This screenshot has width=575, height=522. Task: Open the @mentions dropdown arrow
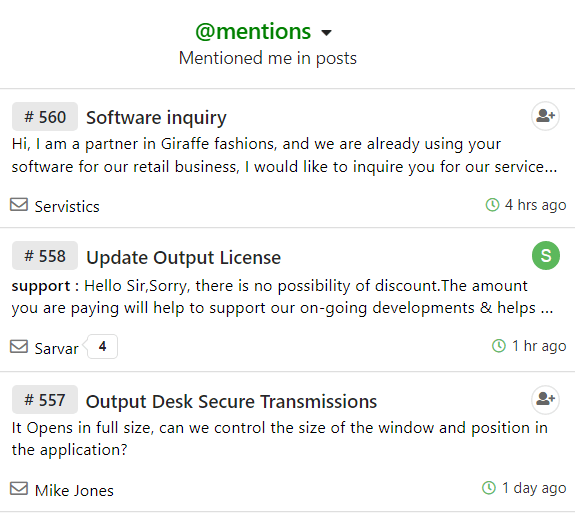(x=326, y=33)
